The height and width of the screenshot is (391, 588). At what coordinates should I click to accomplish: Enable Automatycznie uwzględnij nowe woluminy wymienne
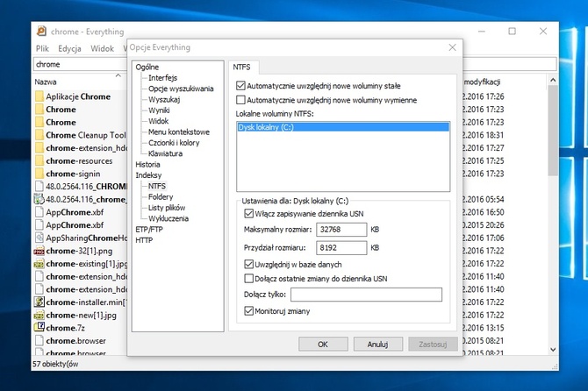click(x=241, y=100)
